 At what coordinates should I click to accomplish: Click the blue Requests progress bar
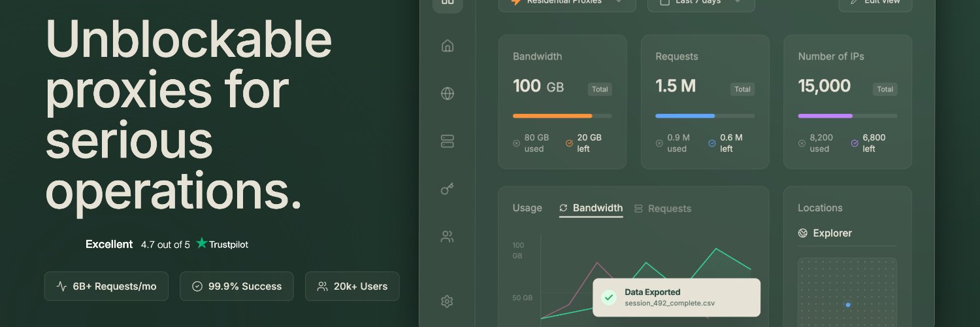coord(685,116)
